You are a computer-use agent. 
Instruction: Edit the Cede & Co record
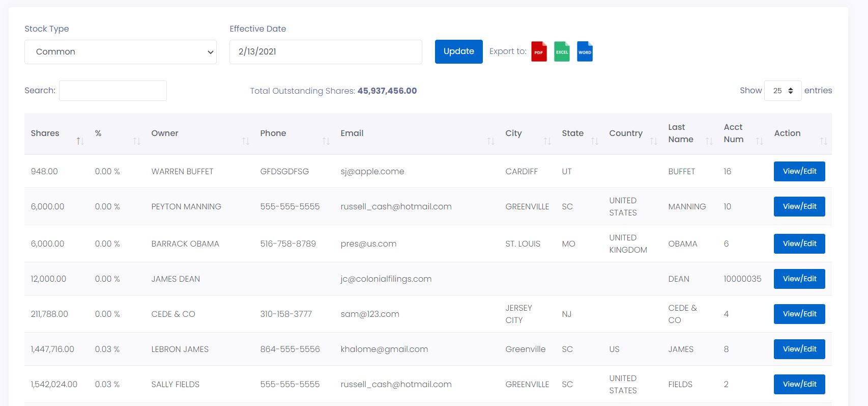click(x=799, y=314)
